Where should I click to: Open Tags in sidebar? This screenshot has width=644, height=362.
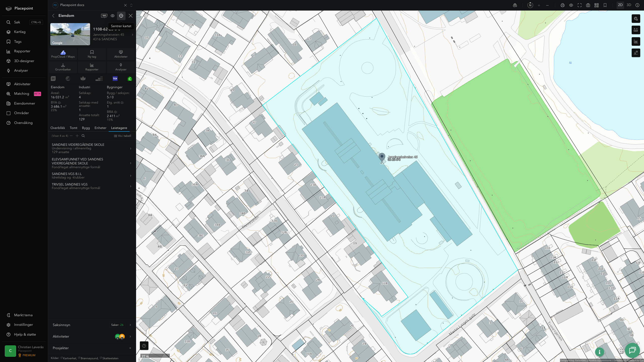point(24,41)
